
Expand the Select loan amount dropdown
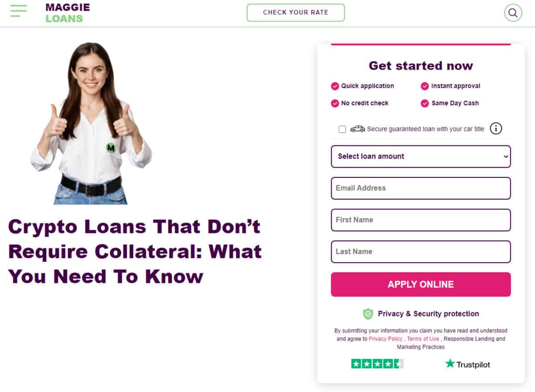(421, 157)
